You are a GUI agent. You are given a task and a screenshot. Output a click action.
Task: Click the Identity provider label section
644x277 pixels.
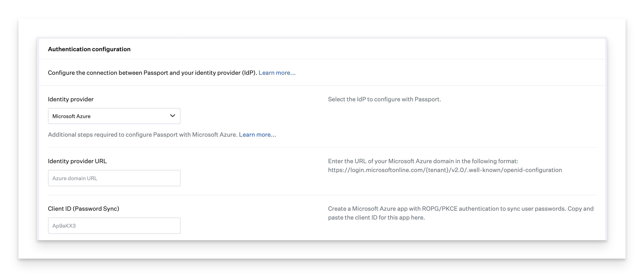click(71, 99)
